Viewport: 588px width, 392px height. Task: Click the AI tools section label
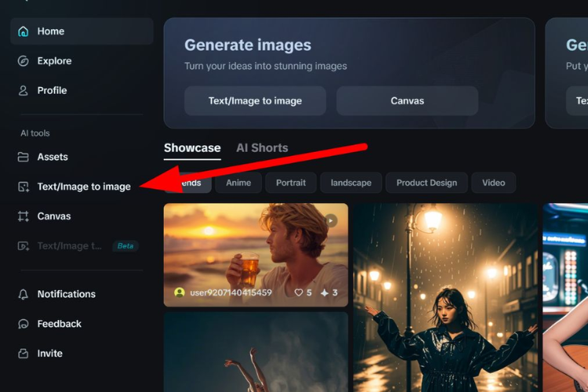click(x=35, y=133)
